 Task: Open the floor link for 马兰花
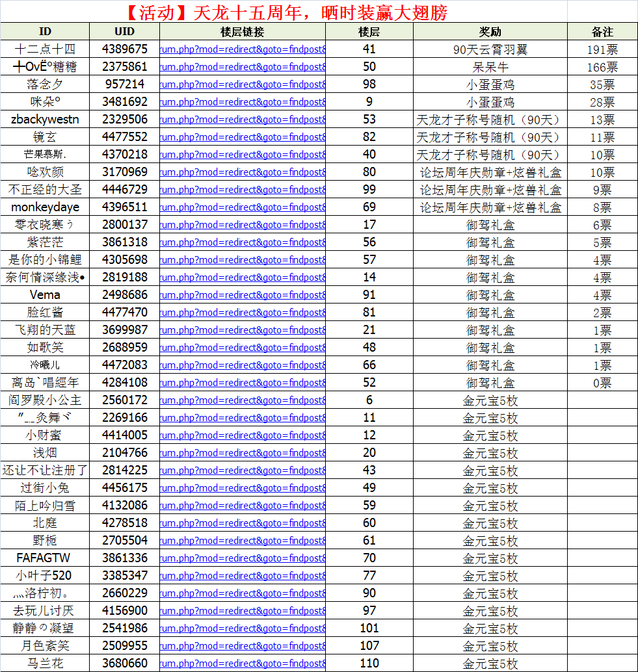(243, 664)
